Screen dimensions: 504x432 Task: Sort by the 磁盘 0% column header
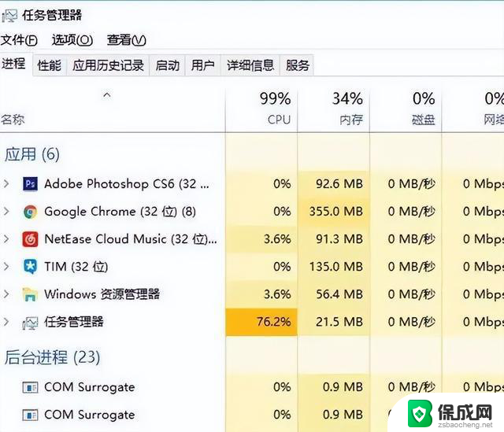click(x=406, y=109)
